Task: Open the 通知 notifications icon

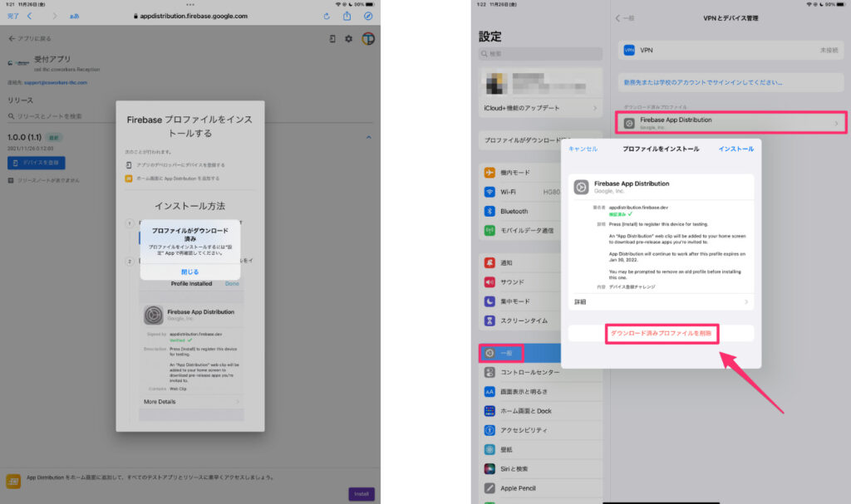Action: 489,262
